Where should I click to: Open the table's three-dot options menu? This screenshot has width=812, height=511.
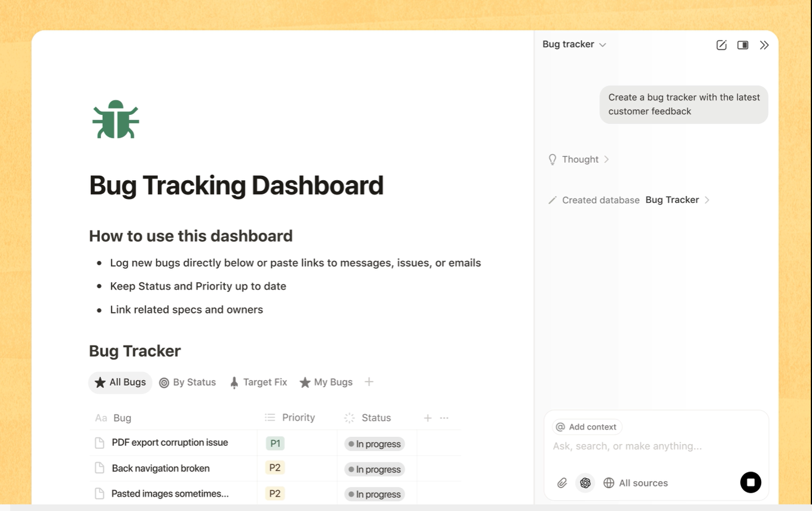click(444, 418)
